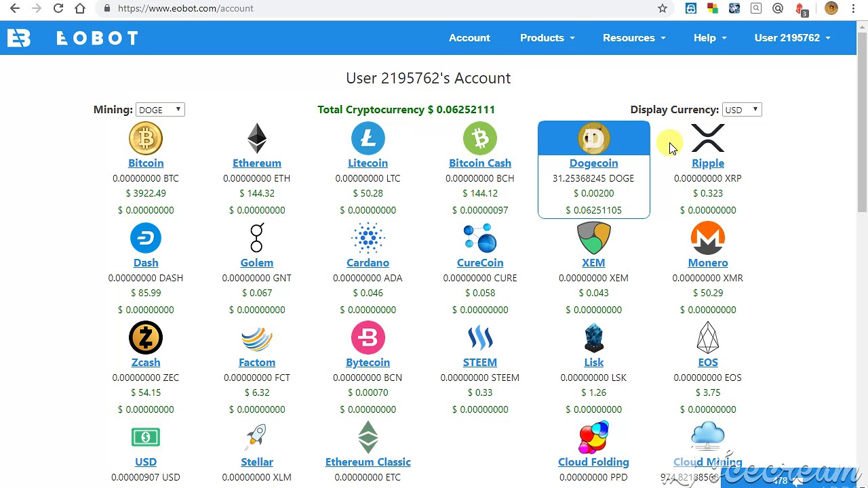The image size is (868, 488).
Task: Click the Cloud Folding colorful icon
Action: tap(593, 437)
